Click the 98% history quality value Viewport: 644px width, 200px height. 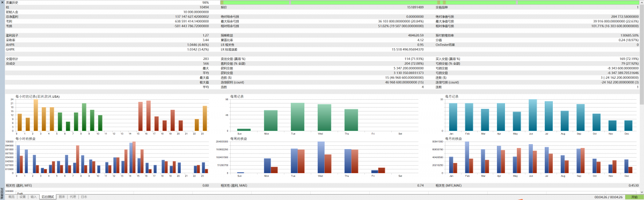[206, 3]
